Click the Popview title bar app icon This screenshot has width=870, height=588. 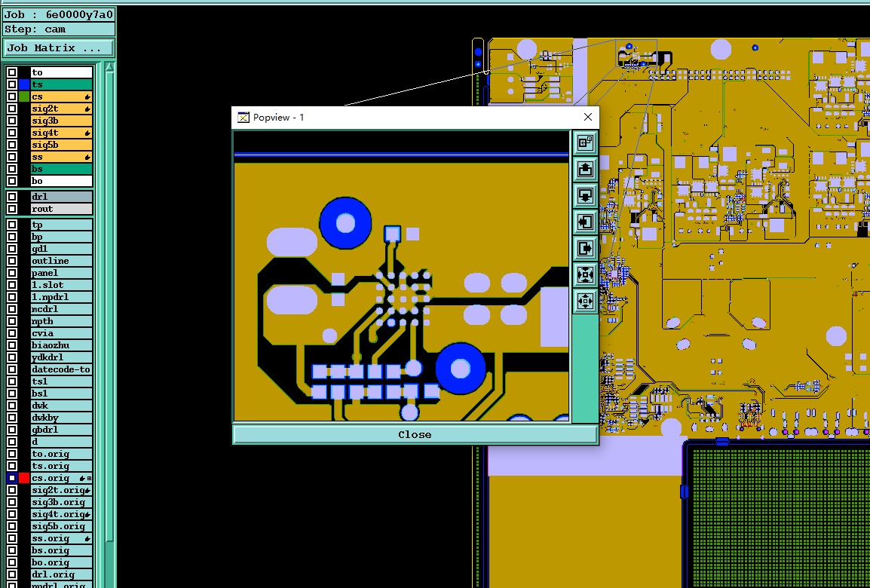point(243,117)
